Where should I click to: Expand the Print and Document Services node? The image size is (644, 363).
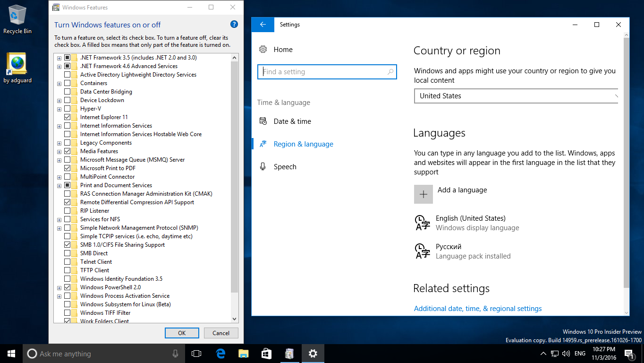coord(59,185)
